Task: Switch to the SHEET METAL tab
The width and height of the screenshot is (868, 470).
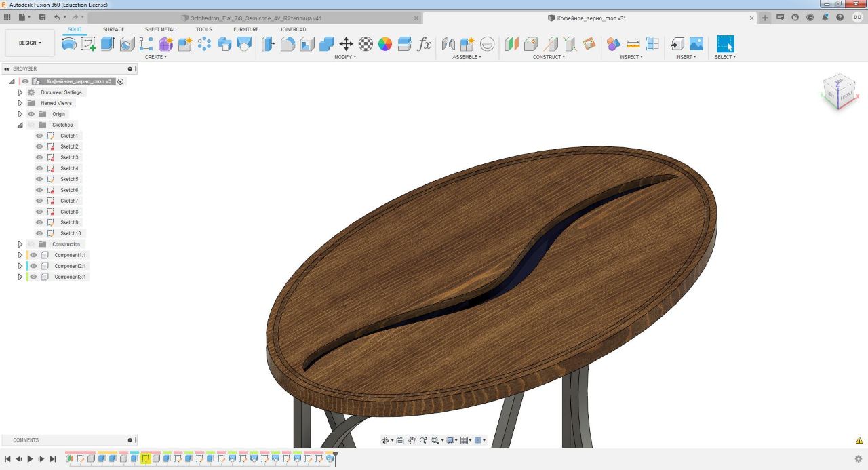Action: tap(160, 29)
